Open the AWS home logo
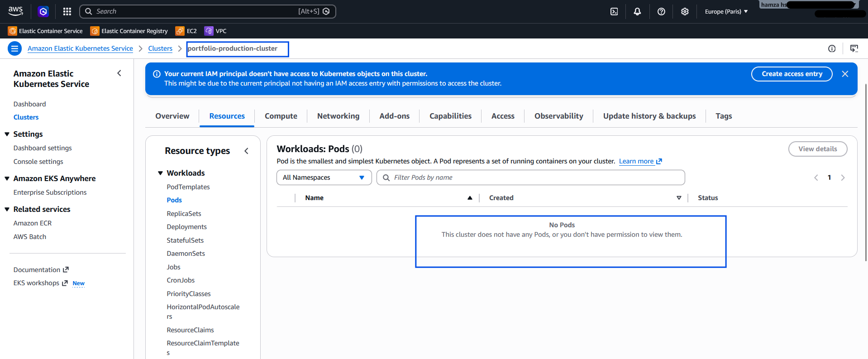Image resolution: width=868 pixels, height=359 pixels. [x=15, y=11]
